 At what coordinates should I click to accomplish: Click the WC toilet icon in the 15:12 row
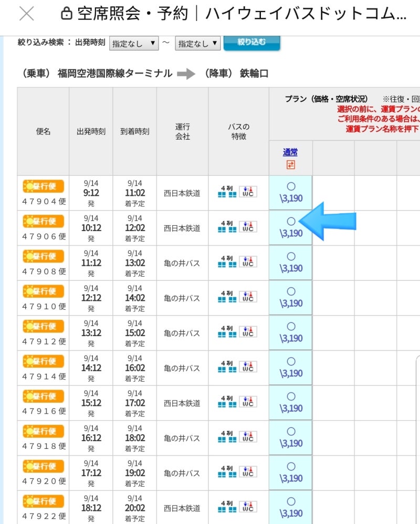[248, 402]
